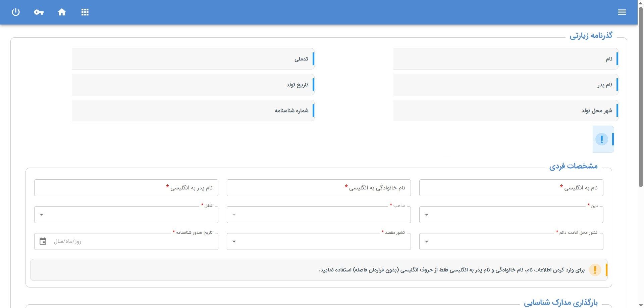Click the گذرنامه زیارتی heading
Viewport: 644px width, 308px height.
point(591,36)
